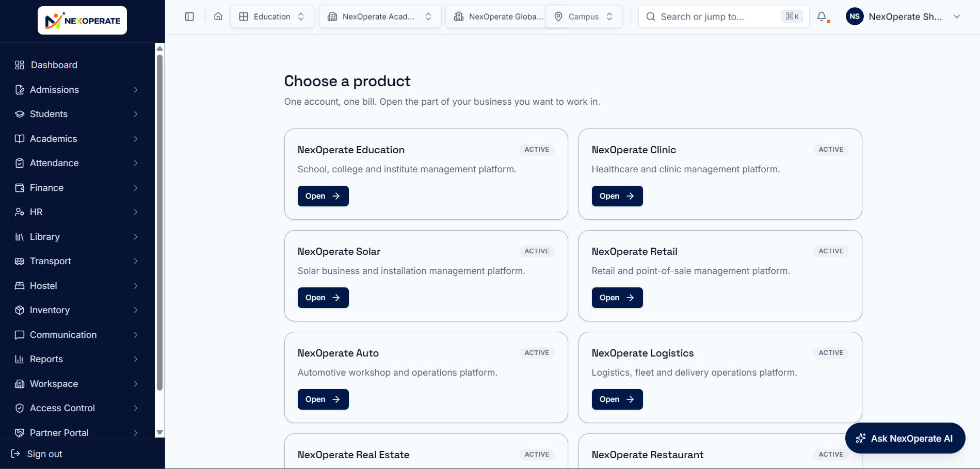Click the NexOperate logo
The image size is (980, 469).
pos(82,21)
